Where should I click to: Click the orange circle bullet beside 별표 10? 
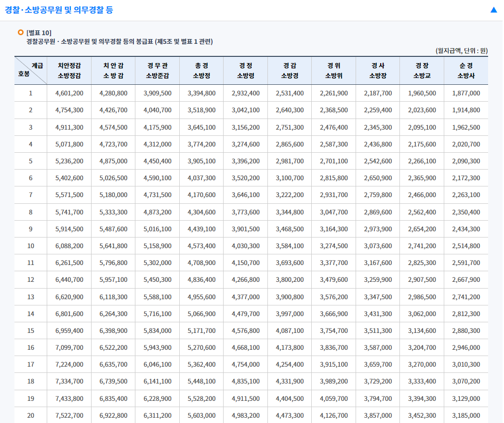click(x=20, y=32)
